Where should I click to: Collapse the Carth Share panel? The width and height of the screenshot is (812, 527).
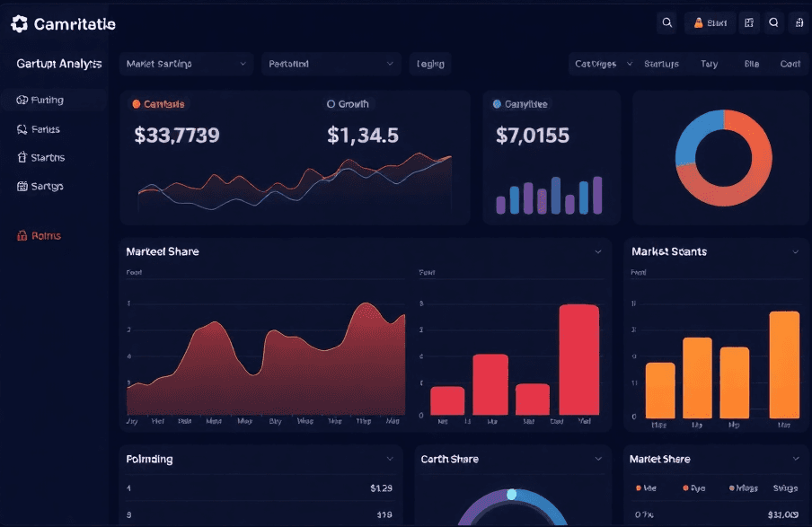600,460
